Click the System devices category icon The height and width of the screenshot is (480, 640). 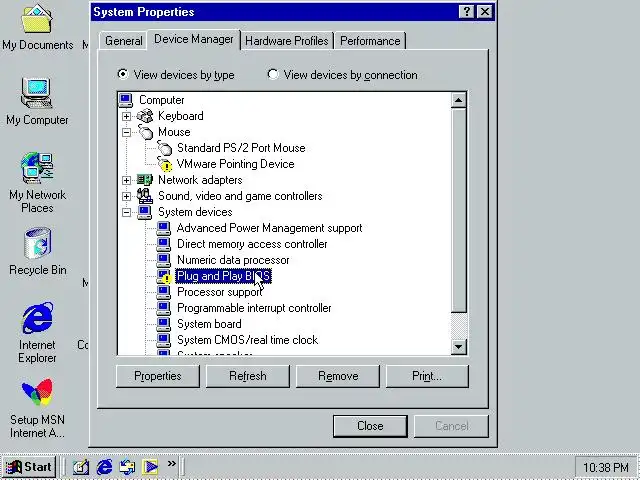144,212
